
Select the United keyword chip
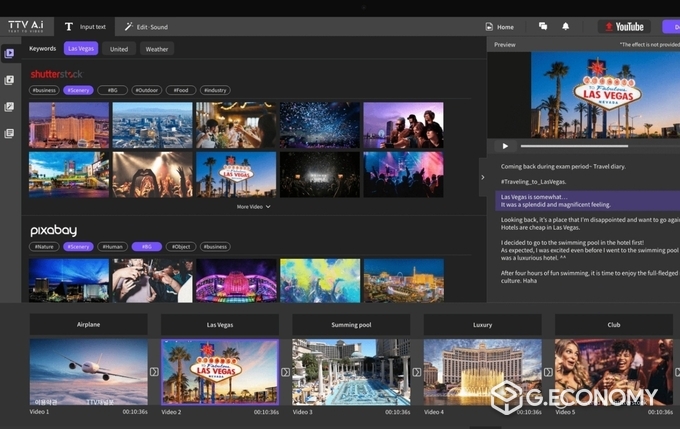tap(119, 49)
